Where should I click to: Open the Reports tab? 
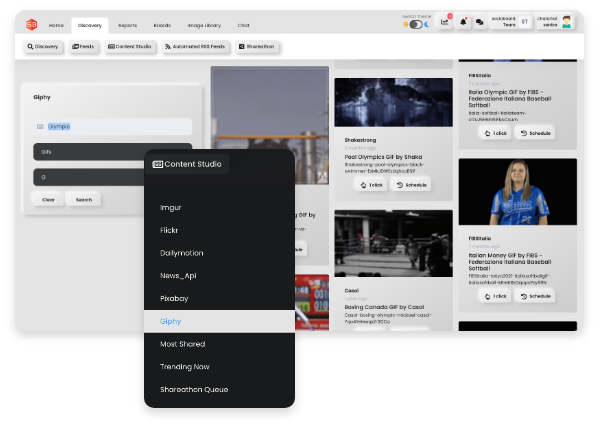128,25
